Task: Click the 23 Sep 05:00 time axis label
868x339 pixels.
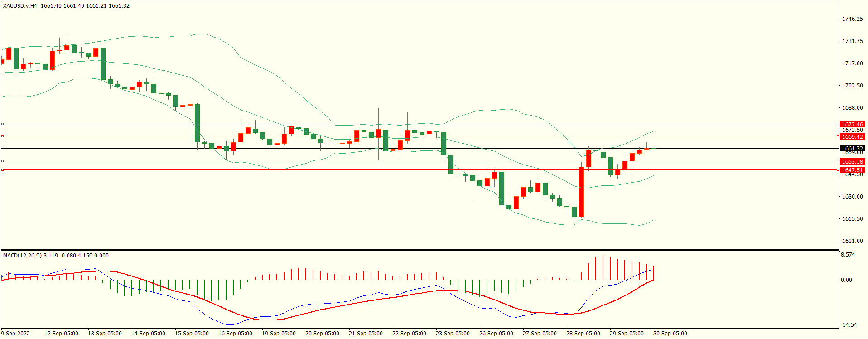Action: [x=453, y=334]
